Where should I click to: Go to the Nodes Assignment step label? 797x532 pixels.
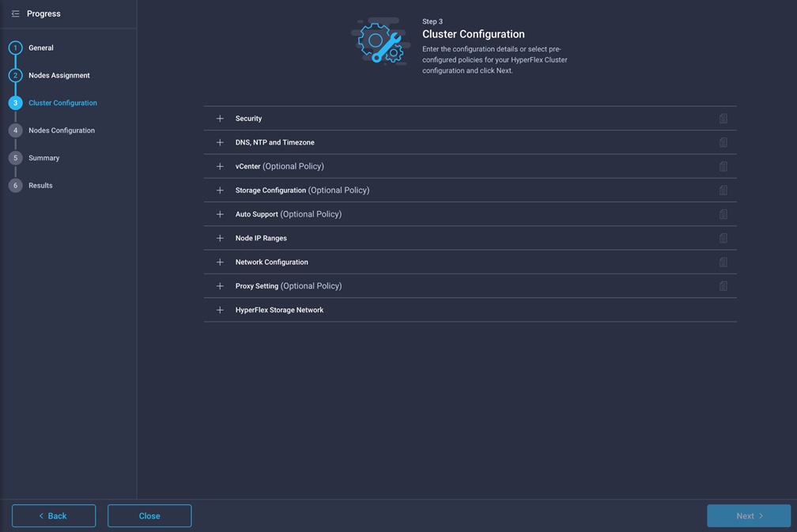[59, 75]
